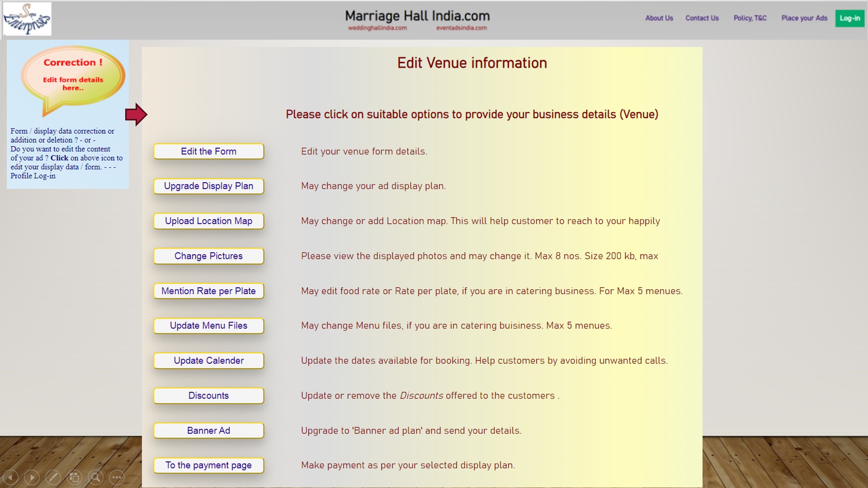This screenshot has height=488, width=868.
Task: Advance to next slide with the forward arrow
Action: (32, 477)
